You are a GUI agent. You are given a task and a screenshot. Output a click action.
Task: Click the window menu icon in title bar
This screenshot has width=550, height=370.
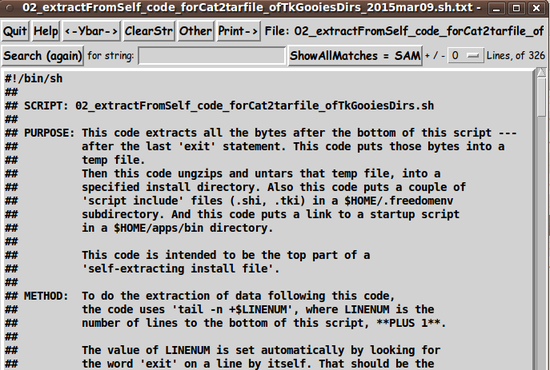pos(8,7)
